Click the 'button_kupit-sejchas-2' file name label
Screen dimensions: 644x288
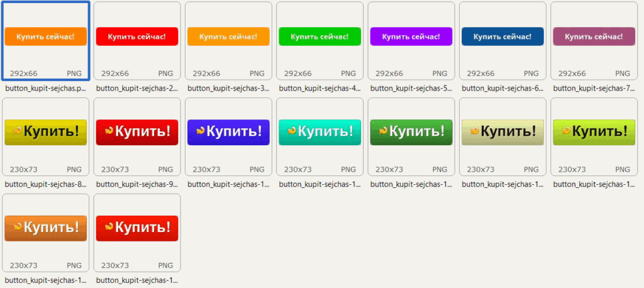[x=136, y=89]
